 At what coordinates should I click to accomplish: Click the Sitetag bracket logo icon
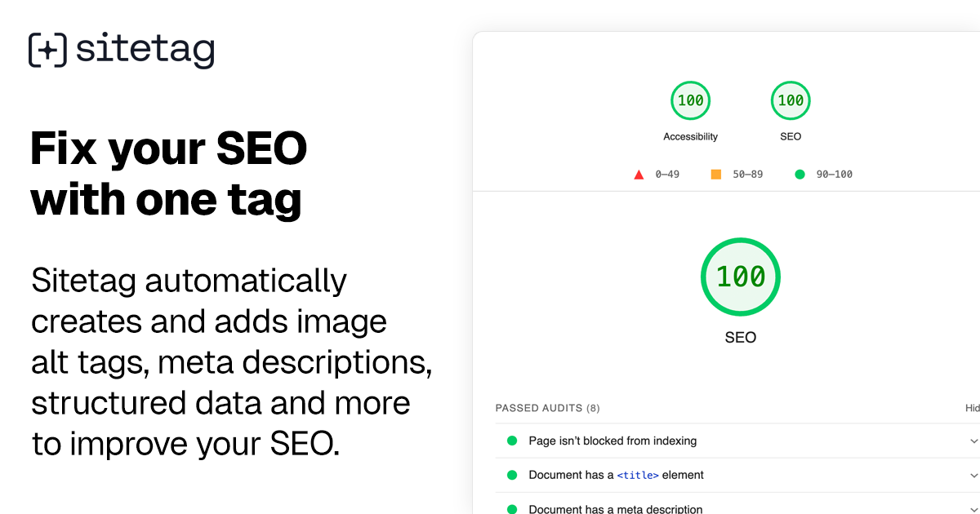(x=47, y=49)
